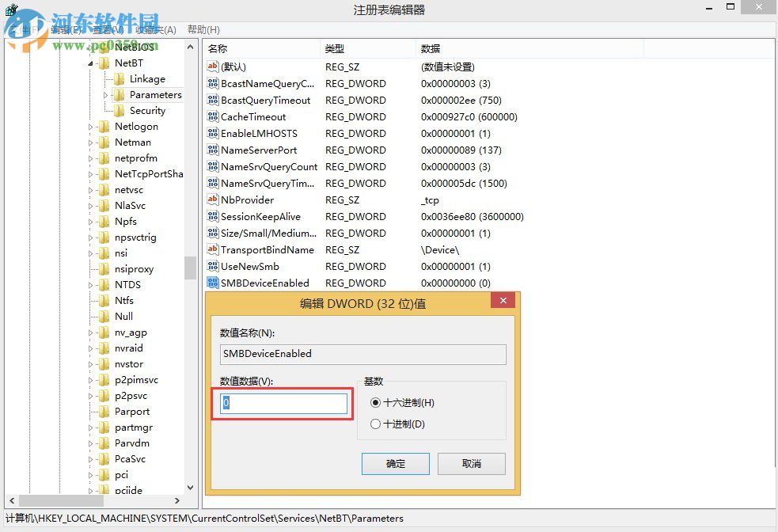
Task: Click the REG_DWORD icon beside SMBDeviceEnabled
Action: [x=212, y=283]
